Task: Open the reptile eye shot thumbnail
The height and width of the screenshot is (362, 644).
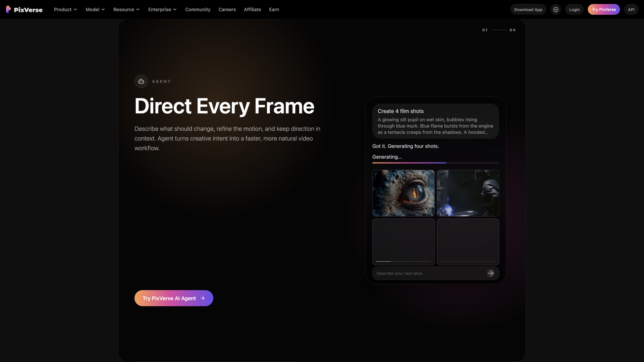Action: pos(404,193)
